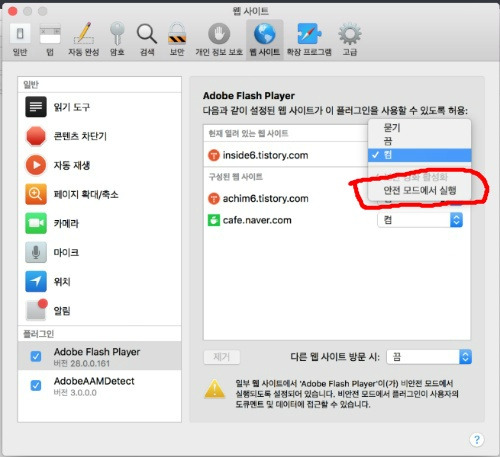Viewport: 500px width, 457px height.
Task: Open the 암호 key preferences pane
Action: pyautogui.click(x=117, y=40)
